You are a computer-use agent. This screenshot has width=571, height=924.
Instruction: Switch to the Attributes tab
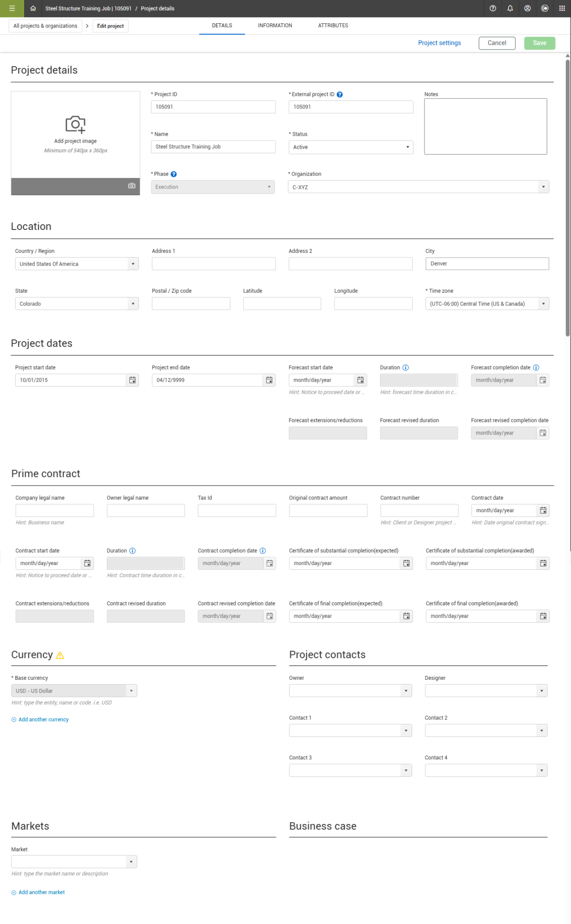(333, 26)
